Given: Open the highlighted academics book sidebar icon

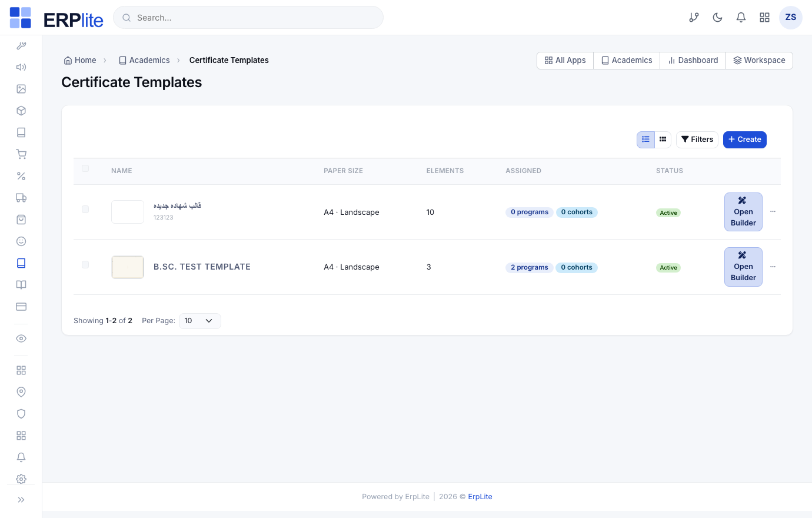Looking at the screenshot, I should tap(21, 263).
